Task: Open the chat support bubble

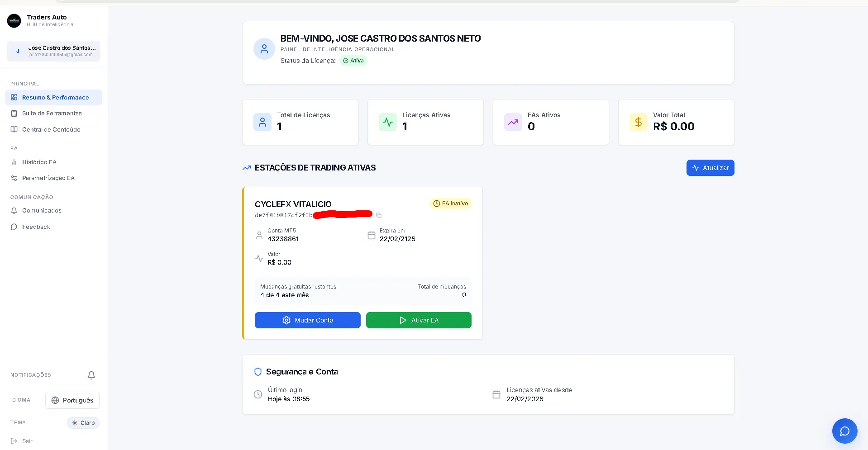Action: 844,431
